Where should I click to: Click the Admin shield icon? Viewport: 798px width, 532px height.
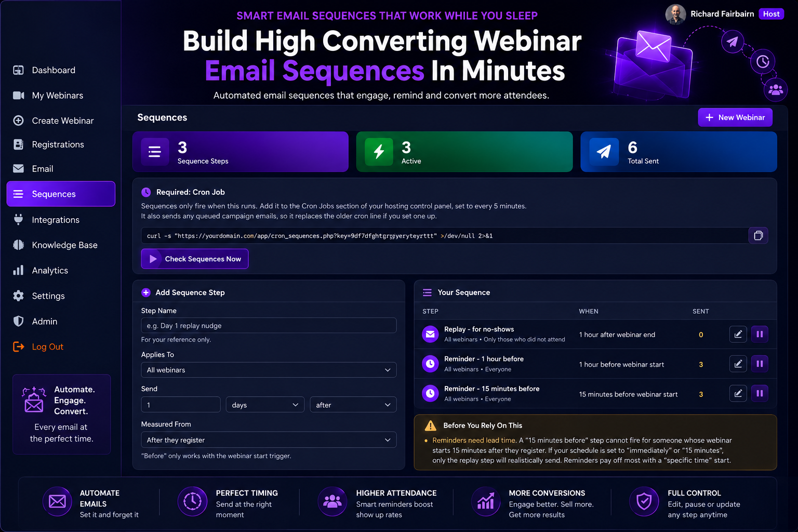pos(18,321)
